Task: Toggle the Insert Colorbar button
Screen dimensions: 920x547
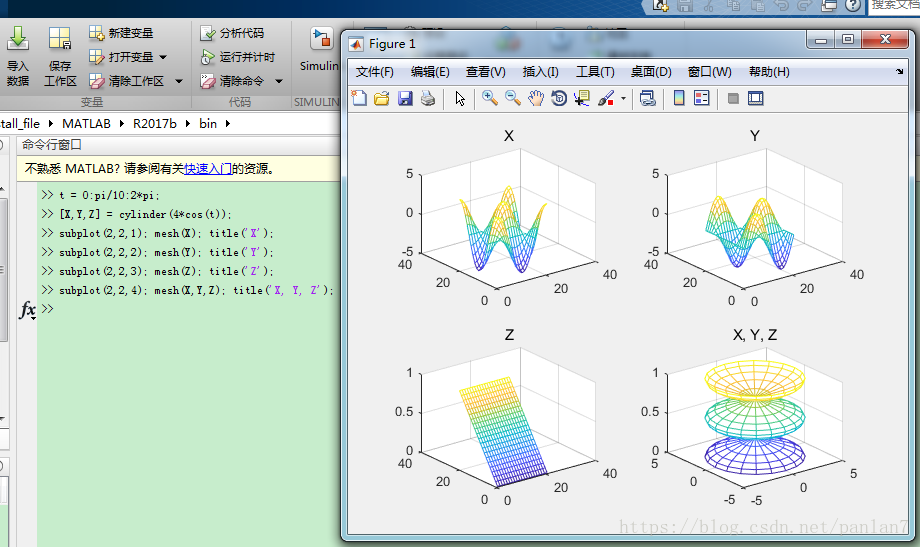Action: tap(679, 98)
